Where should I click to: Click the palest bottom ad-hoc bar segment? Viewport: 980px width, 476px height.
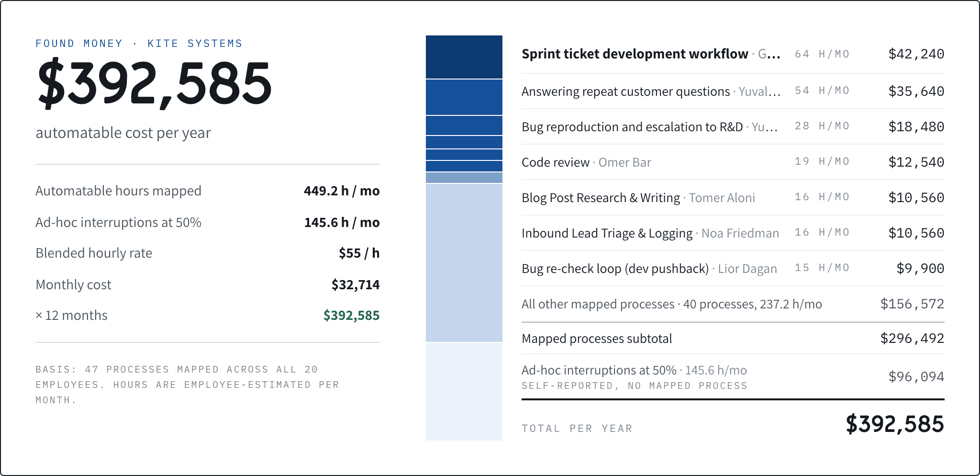[464, 392]
